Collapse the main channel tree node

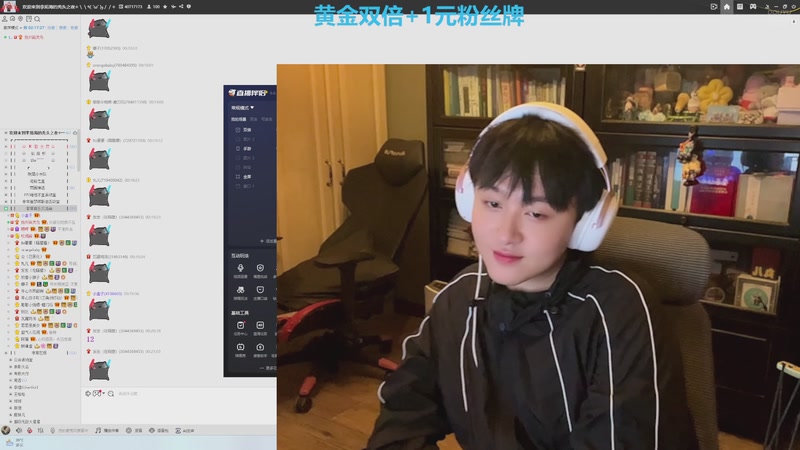pyautogui.click(x=6, y=133)
